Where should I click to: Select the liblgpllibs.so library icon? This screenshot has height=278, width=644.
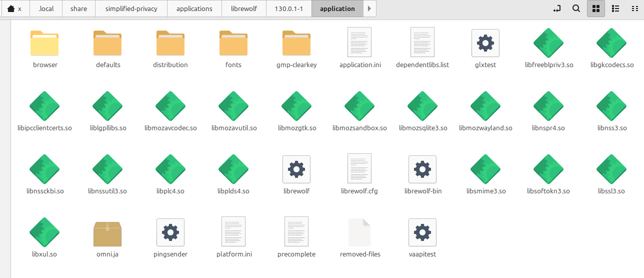pos(107,106)
